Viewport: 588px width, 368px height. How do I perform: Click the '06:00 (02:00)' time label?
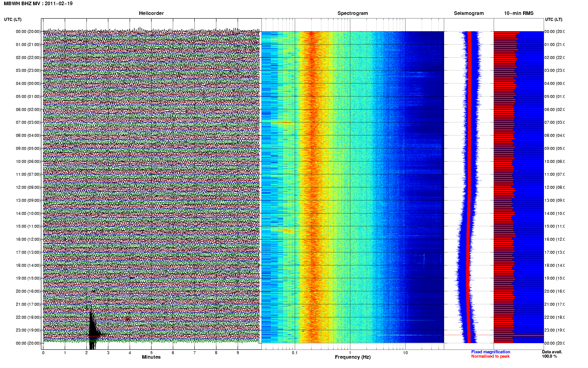click(x=28, y=109)
